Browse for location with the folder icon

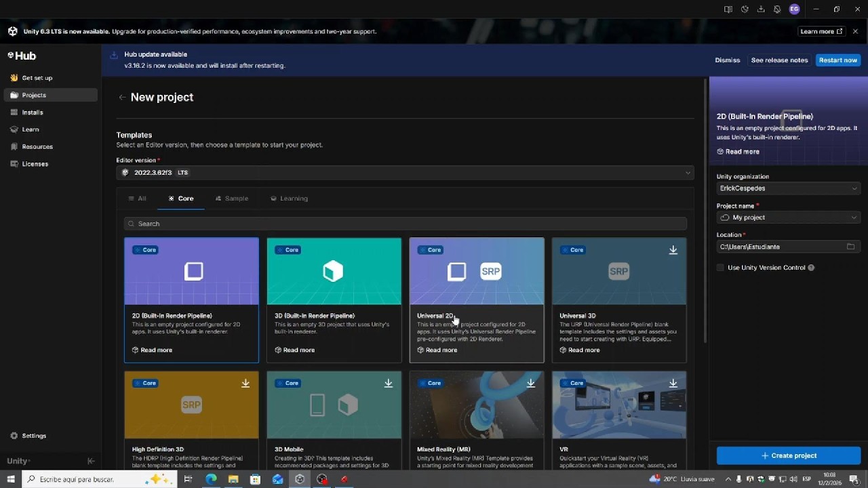(x=850, y=247)
